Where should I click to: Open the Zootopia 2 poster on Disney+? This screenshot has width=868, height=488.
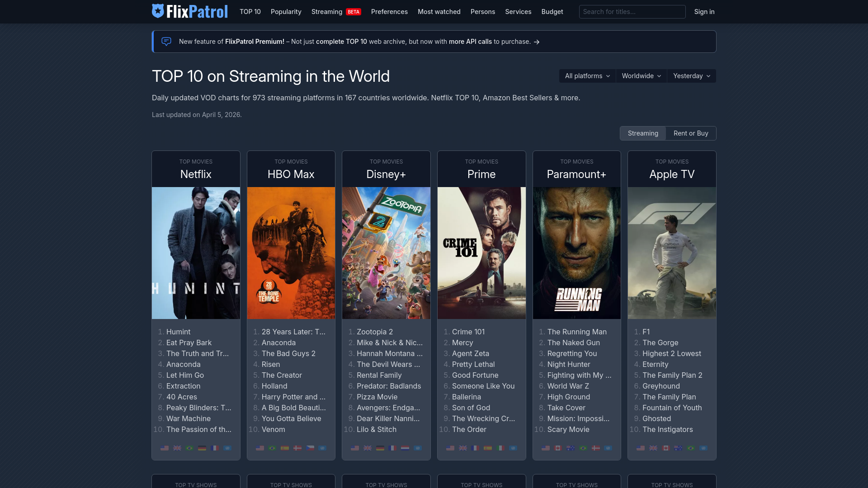point(386,253)
